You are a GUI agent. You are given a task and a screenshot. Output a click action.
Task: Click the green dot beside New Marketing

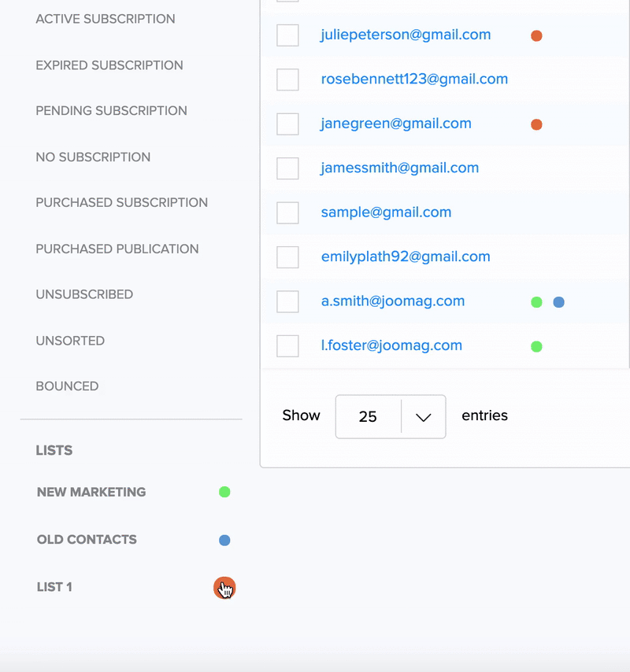[224, 493]
